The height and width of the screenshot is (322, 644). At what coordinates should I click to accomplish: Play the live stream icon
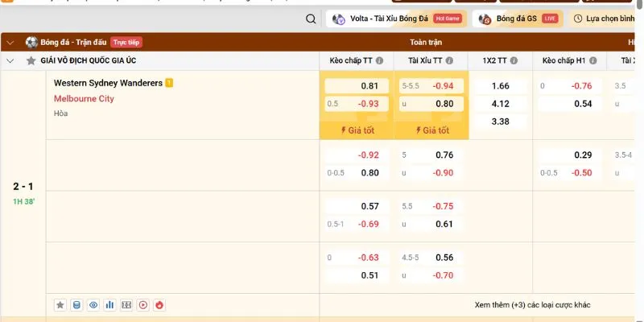click(142, 305)
